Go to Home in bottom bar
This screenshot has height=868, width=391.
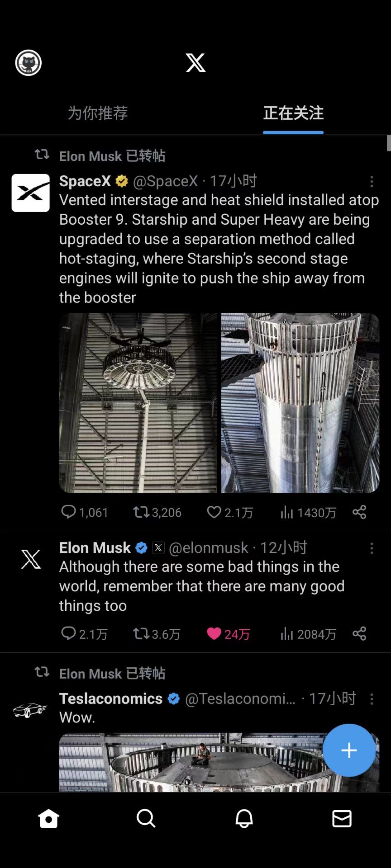pyautogui.click(x=48, y=818)
